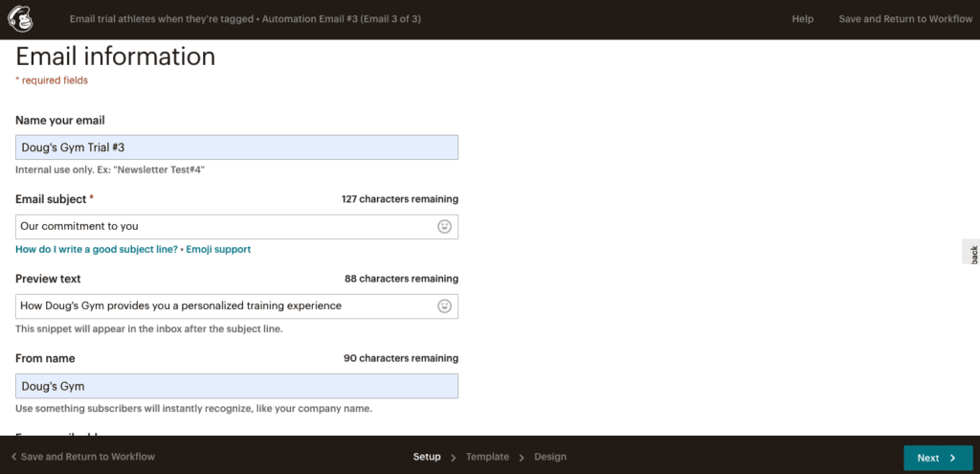
Task: Click Save and Return to Workflow in header
Action: click(905, 19)
